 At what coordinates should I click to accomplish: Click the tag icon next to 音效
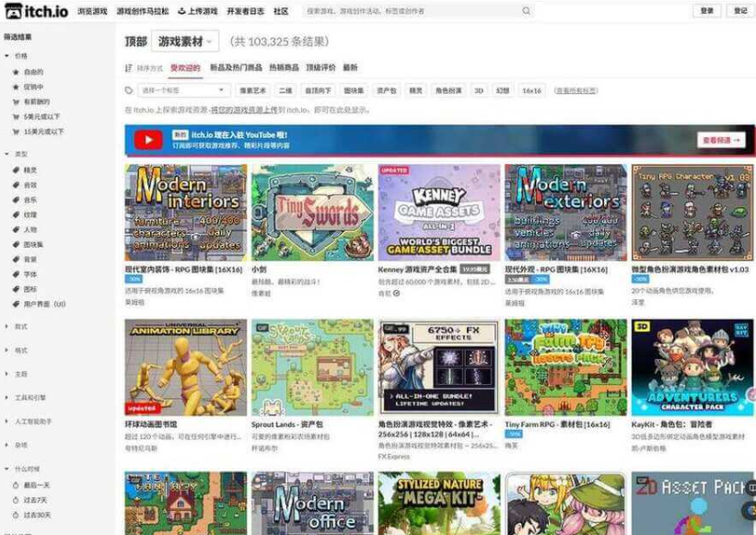16,184
